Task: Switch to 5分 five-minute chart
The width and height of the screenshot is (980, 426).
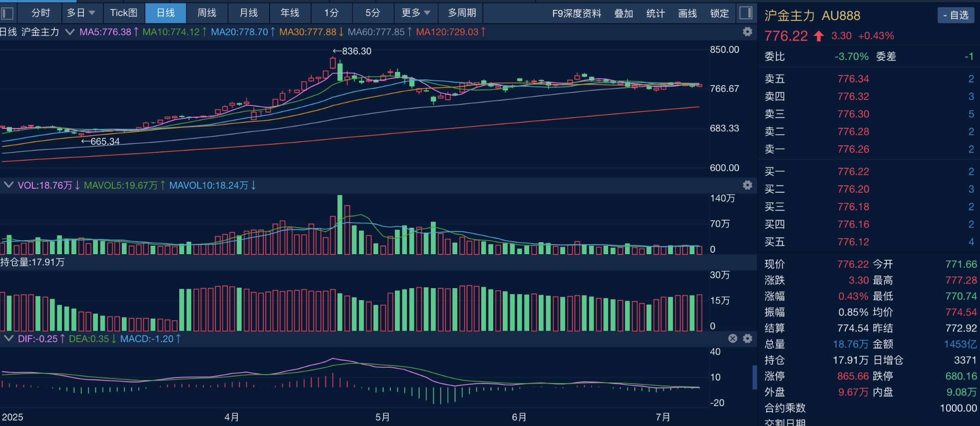Action: coord(372,13)
